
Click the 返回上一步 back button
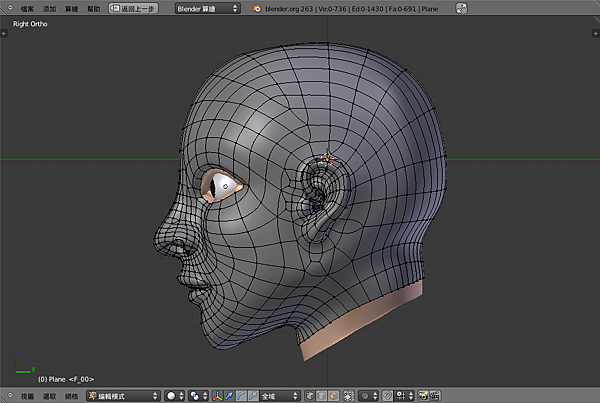(134, 7)
